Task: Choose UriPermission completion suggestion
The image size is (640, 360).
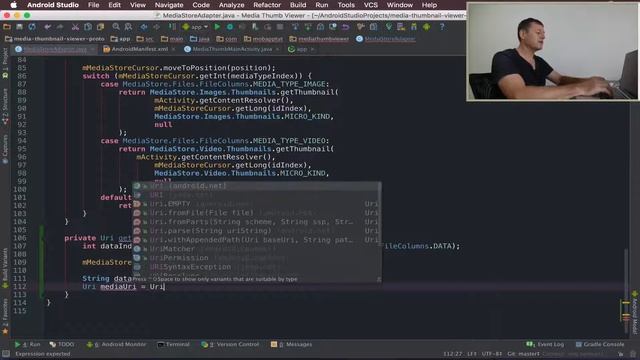Action: click(257, 258)
